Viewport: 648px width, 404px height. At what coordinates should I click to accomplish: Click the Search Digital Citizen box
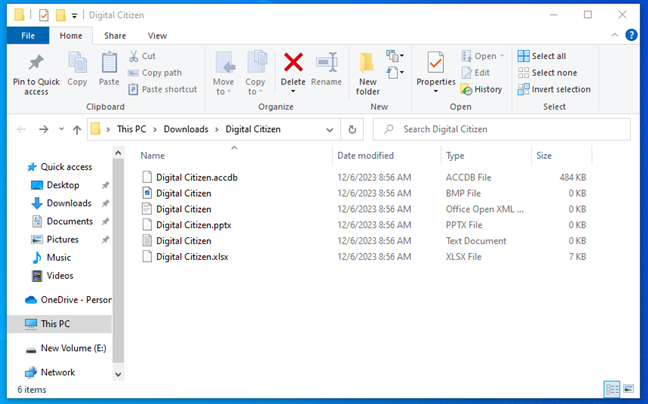click(x=502, y=129)
